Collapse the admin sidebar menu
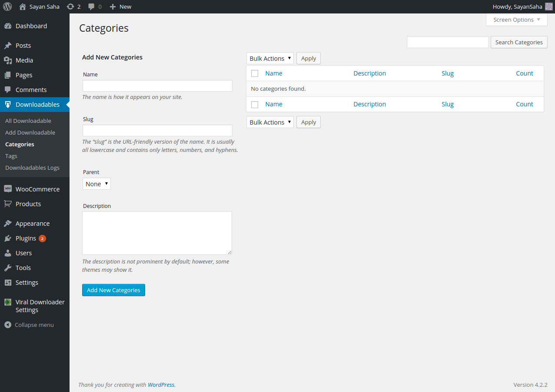 [x=34, y=325]
